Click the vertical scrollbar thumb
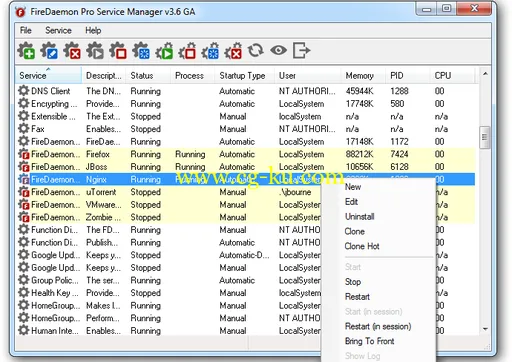512x362 pixels. pos(485,137)
